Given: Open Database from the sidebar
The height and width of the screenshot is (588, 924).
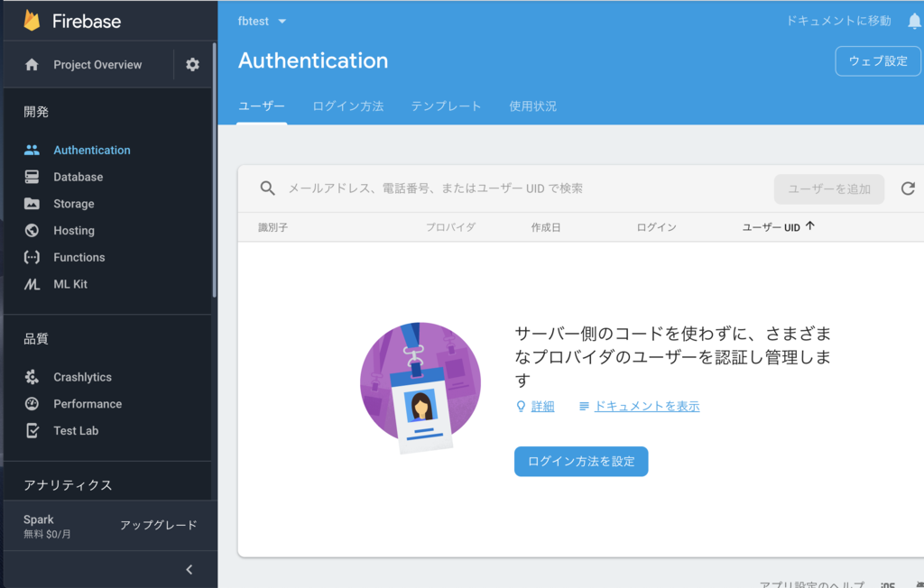Looking at the screenshot, I should point(79,177).
